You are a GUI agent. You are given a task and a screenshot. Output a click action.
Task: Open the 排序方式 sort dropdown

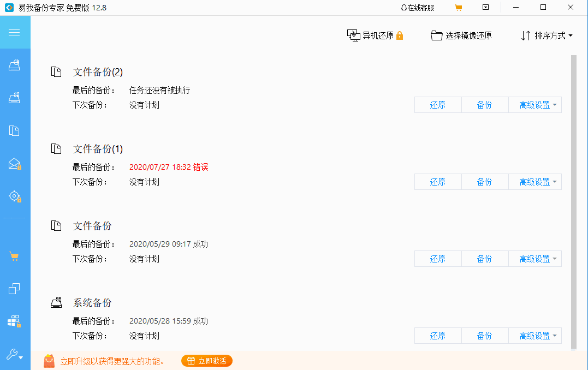coord(547,35)
